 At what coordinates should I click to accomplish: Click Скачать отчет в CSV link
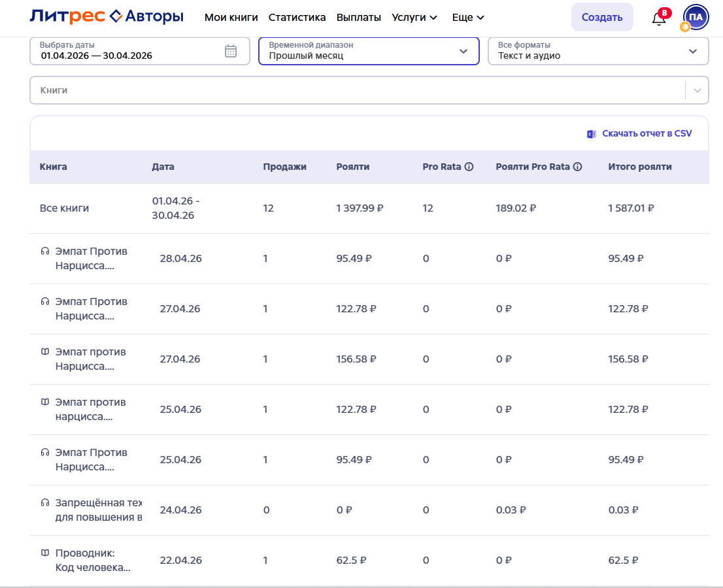[647, 134]
